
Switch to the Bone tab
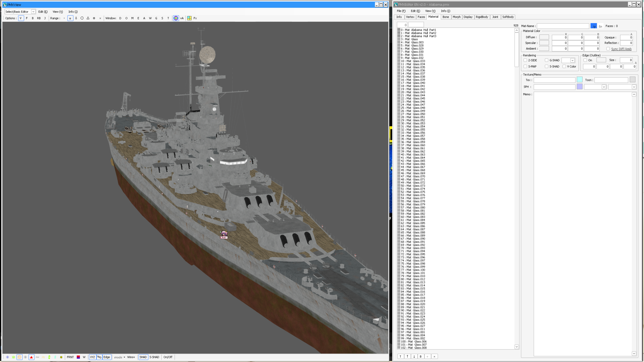click(446, 17)
